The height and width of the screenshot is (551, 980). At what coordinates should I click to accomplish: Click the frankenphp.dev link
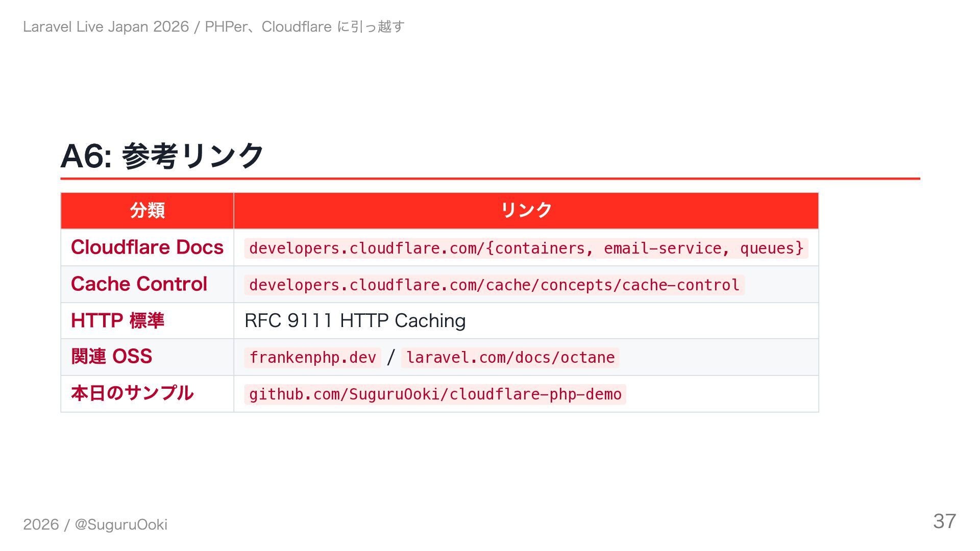pos(312,358)
